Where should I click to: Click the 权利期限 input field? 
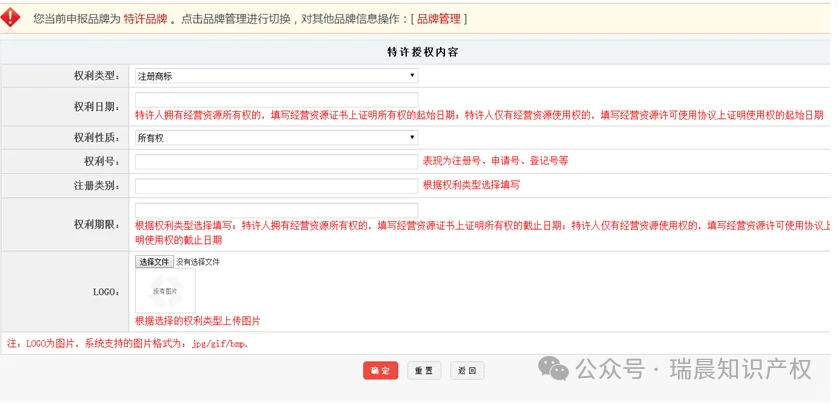[276, 210]
